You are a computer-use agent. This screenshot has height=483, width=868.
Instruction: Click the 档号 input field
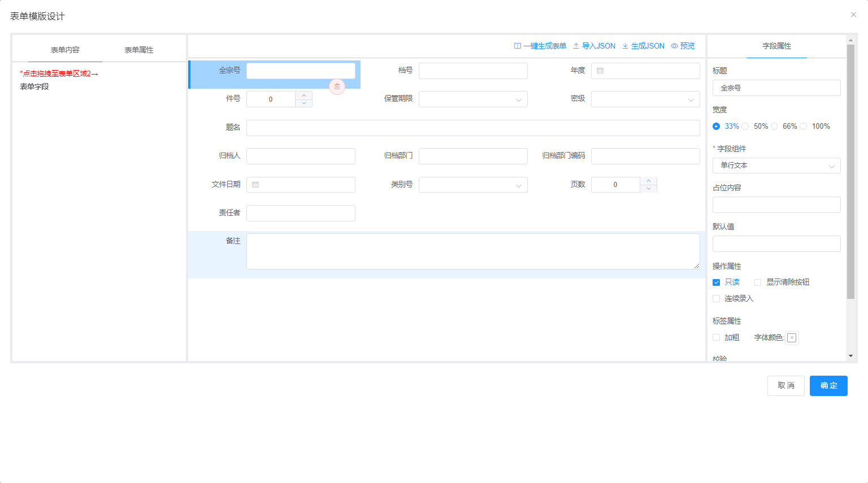pyautogui.click(x=473, y=71)
